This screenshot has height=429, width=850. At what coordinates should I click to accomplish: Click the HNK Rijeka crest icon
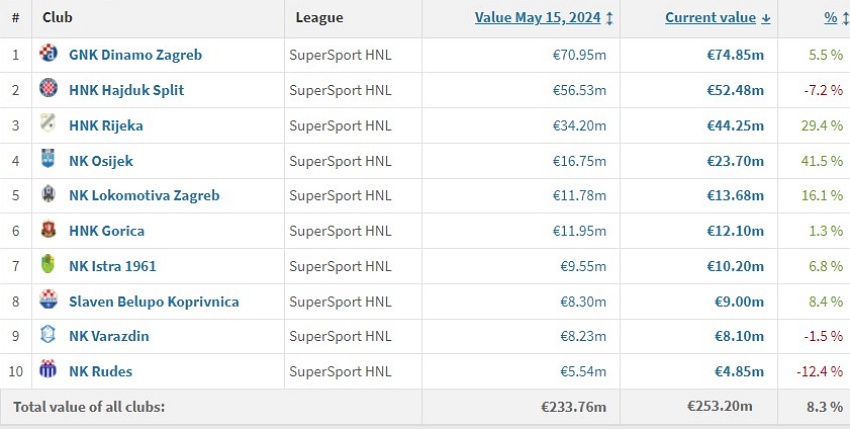click(x=48, y=123)
